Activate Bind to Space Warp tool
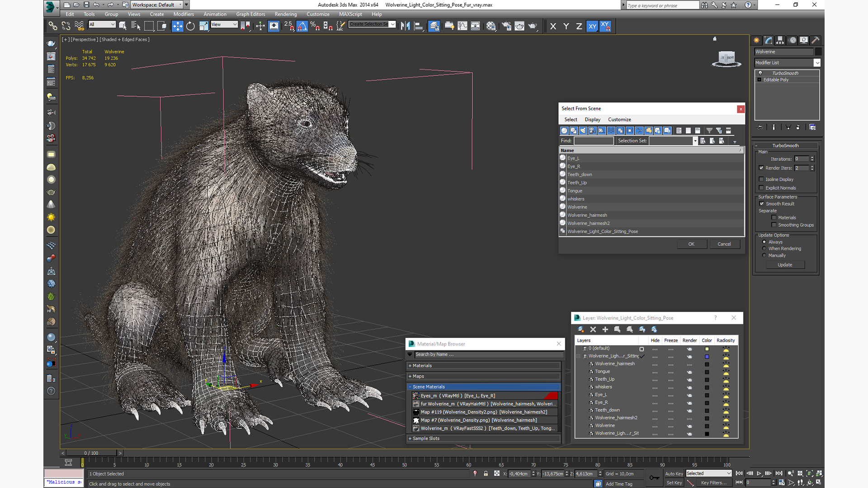The image size is (868, 488). 79,26
